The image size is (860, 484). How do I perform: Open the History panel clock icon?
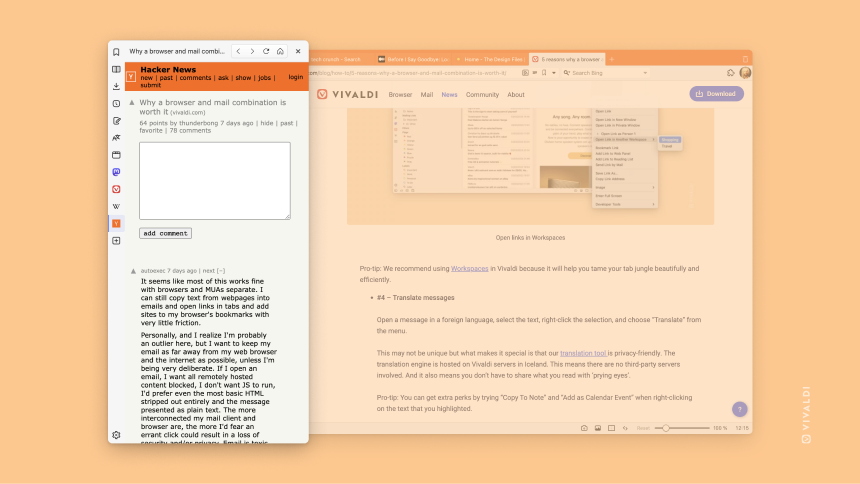pyautogui.click(x=116, y=103)
